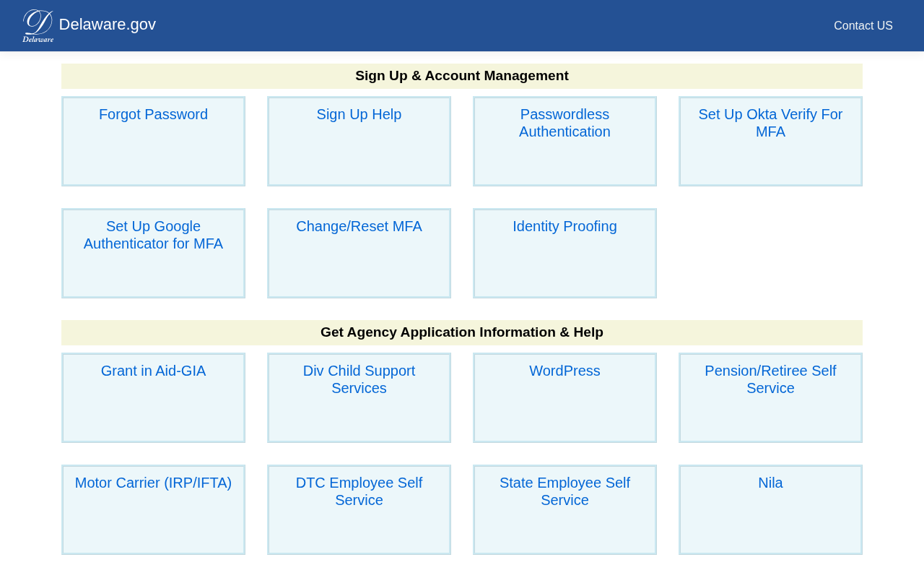Click Set Up Okta Verify For MFA

point(770,124)
